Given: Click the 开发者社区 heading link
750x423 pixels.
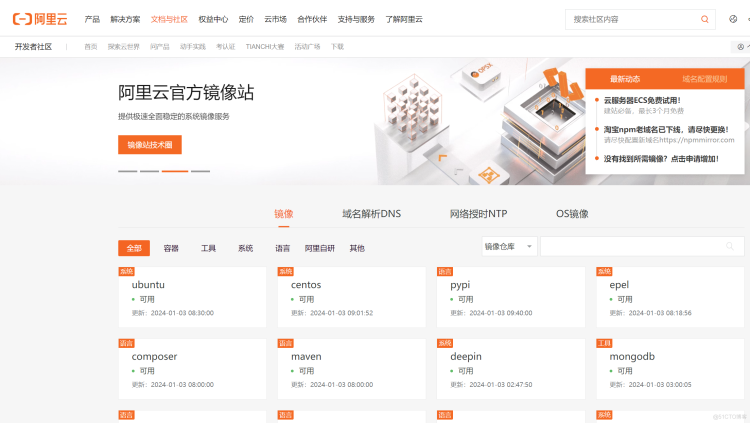Looking at the screenshot, I should (x=33, y=46).
